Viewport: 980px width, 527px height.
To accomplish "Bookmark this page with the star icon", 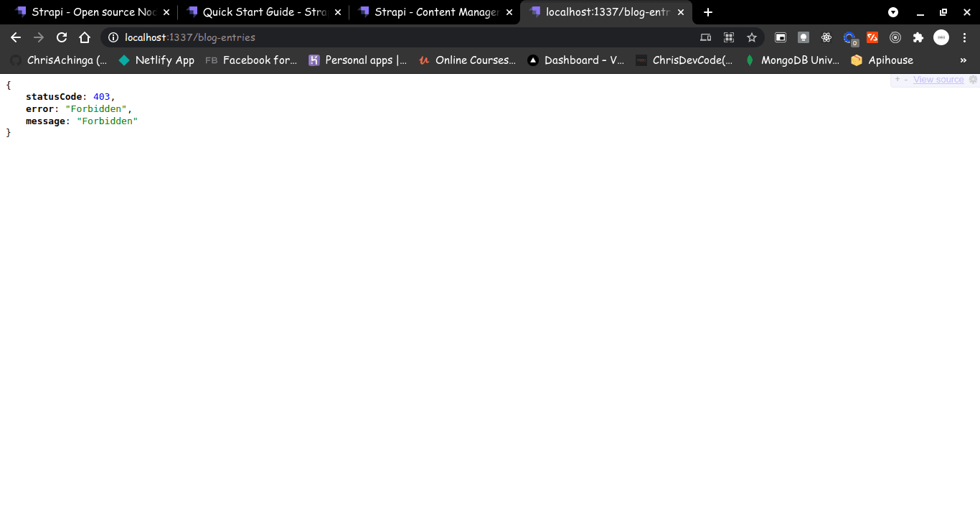I will (x=752, y=37).
